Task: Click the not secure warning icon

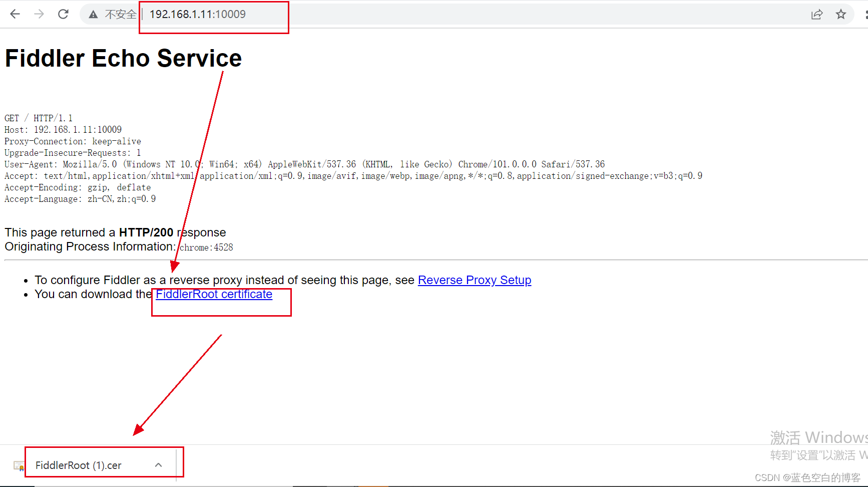Action: coord(93,15)
